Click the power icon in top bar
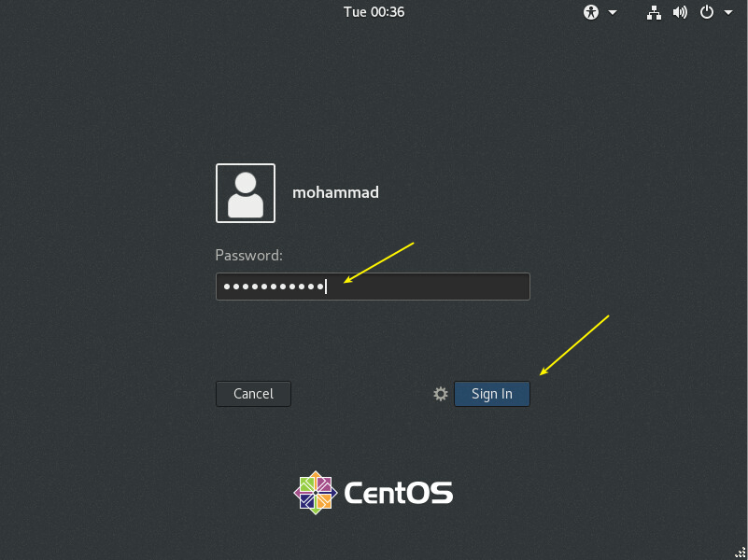 (x=707, y=12)
